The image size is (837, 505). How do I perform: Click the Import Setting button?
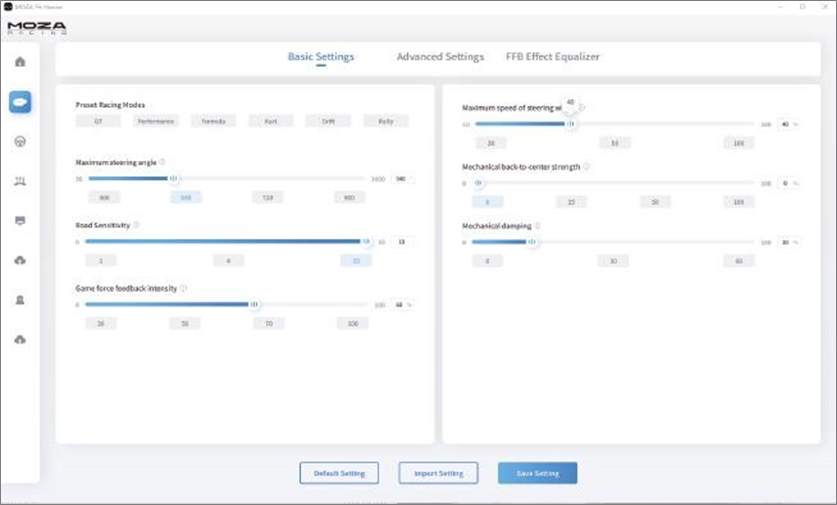438,473
